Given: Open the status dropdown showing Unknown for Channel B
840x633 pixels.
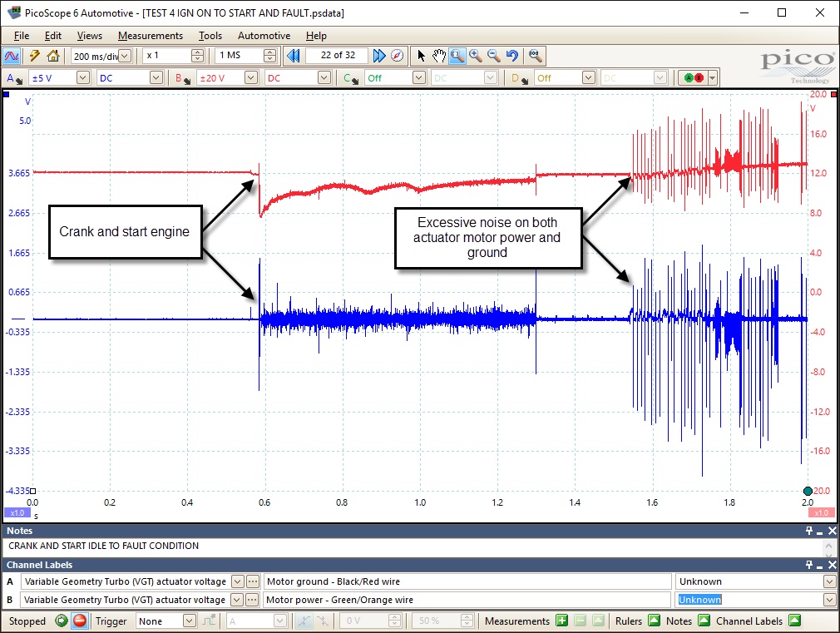Looking at the screenshot, I should [828, 600].
